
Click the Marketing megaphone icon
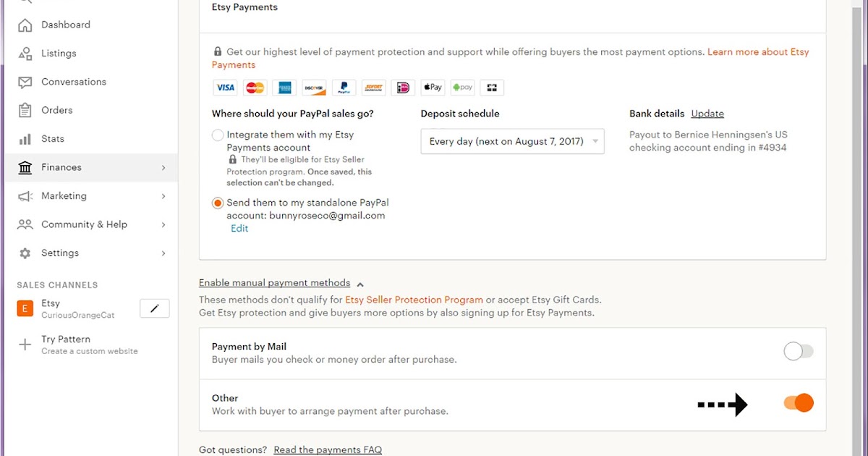pos(25,196)
